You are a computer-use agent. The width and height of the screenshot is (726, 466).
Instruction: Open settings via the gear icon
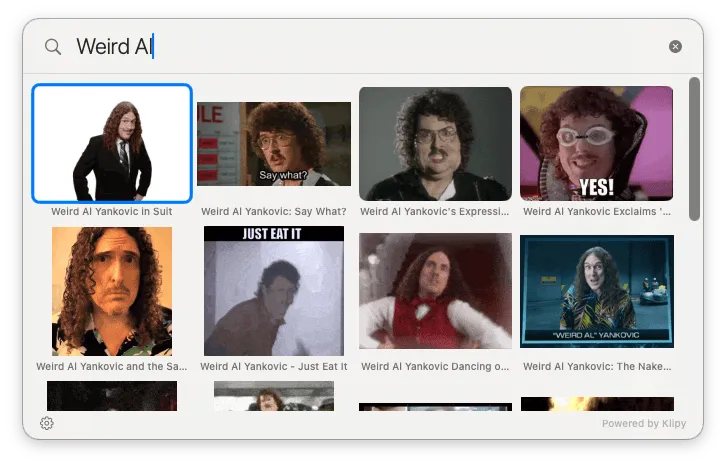(47, 423)
